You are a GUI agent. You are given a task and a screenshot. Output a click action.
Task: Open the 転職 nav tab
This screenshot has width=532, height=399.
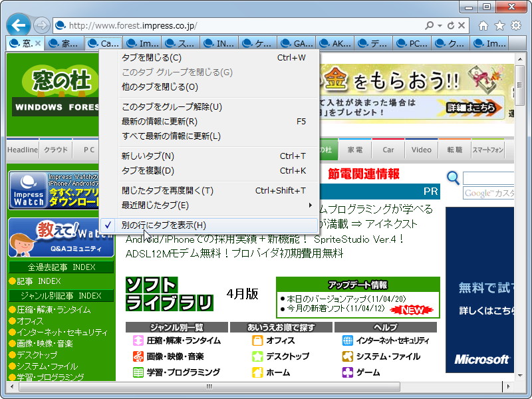coord(455,150)
